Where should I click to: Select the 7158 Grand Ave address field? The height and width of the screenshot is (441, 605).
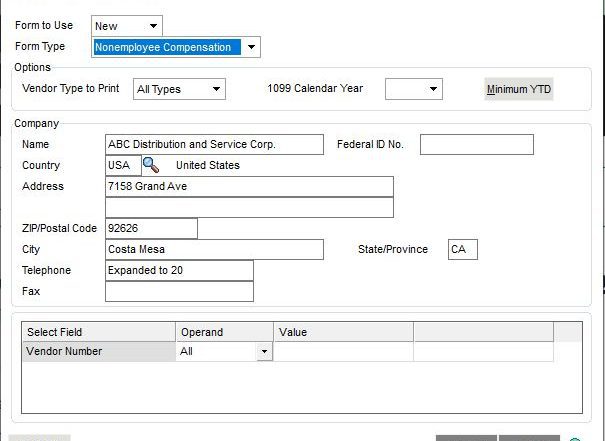point(248,187)
